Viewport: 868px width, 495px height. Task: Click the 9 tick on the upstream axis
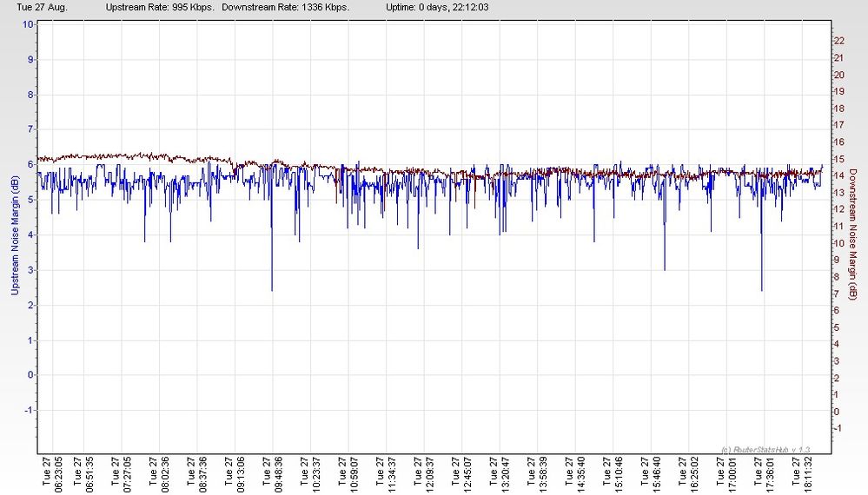tap(30, 60)
